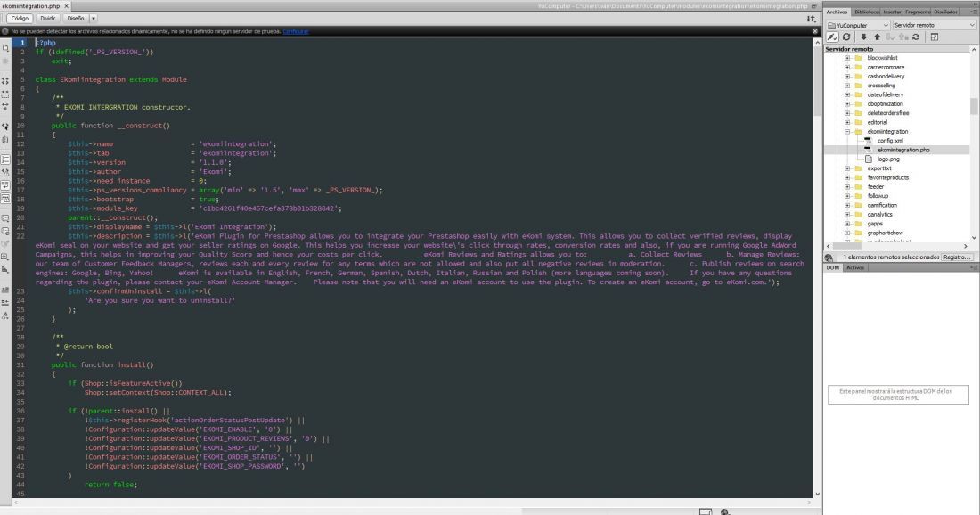Click the select parent tag icon
Screen dimensions: 980x515
5,127
